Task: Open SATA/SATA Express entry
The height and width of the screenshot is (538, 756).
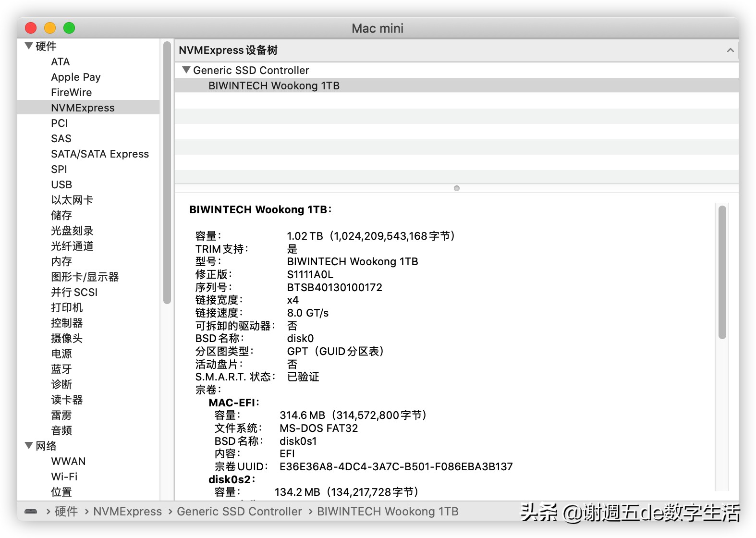Action: (x=100, y=154)
